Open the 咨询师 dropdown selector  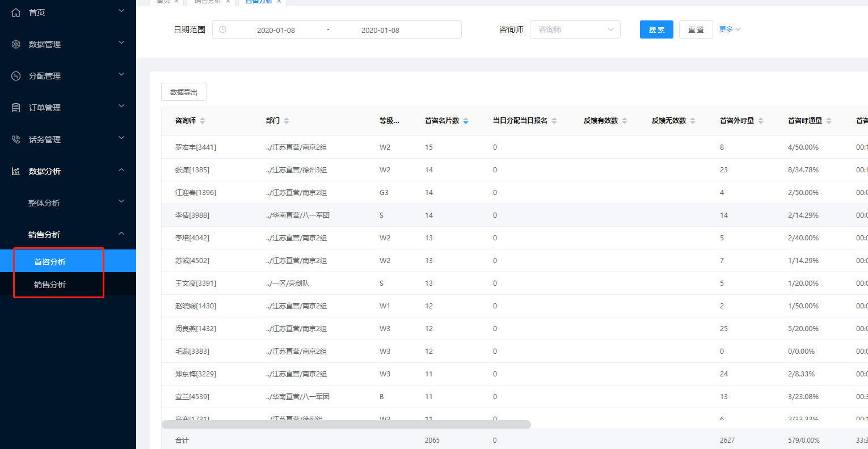[x=575, y=29]
